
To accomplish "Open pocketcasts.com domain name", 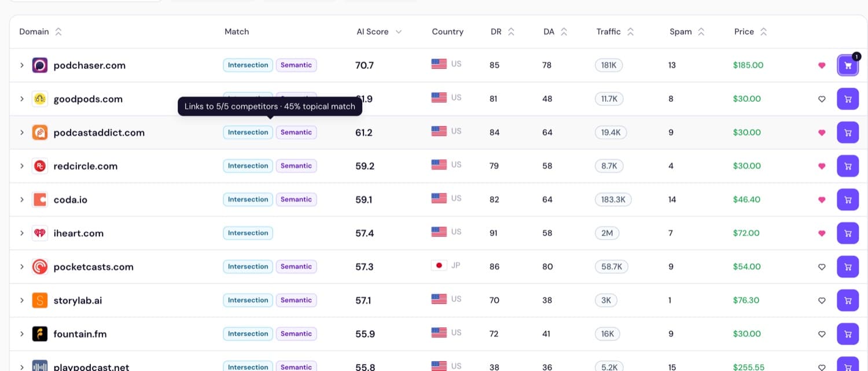I will point(94,267).
